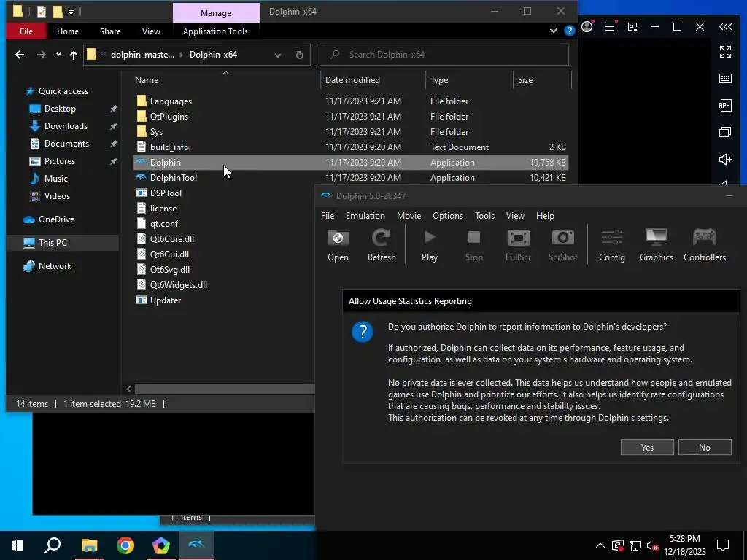Screen dimensions: 747x560
Task: Open Network in the navigation pane
Action: click(x=55, y=266)
